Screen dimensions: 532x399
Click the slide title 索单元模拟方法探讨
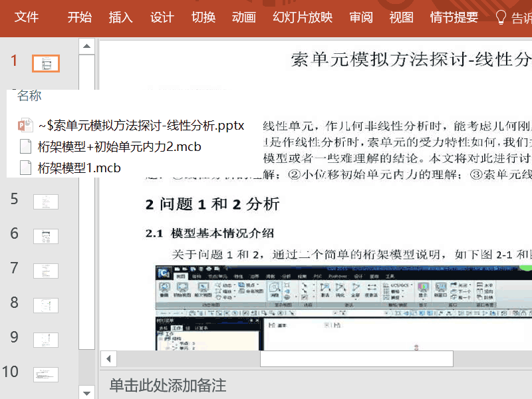pyautogui.click(x=410, y=59)
